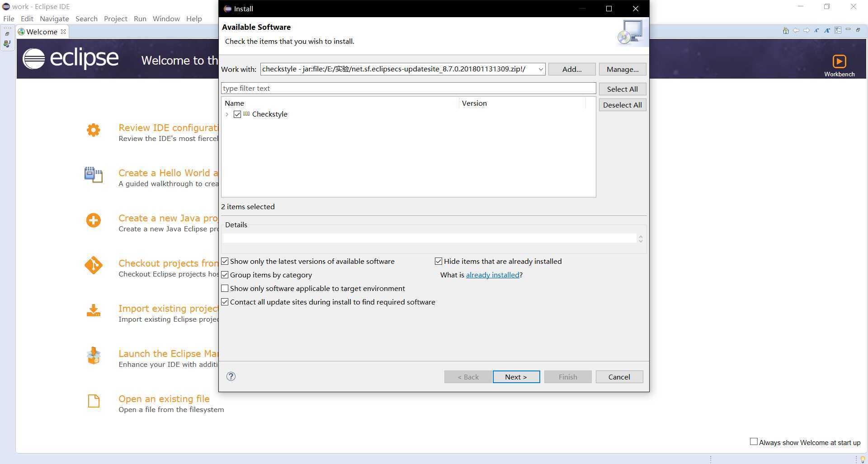
Task: Click the Details area scroll stepper
Action: click(641, 239)
